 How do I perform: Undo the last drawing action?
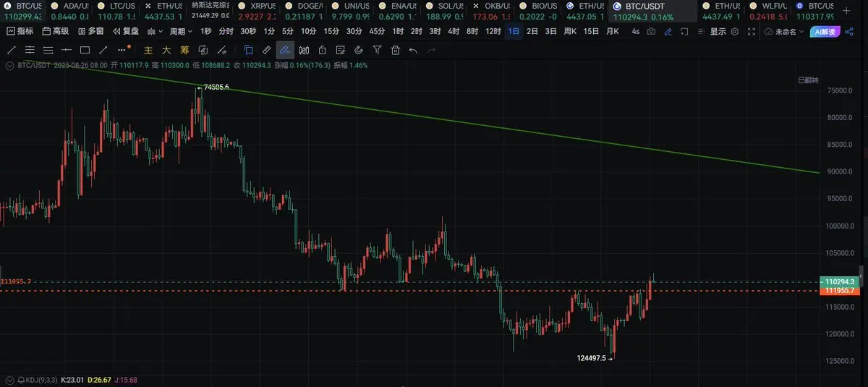click(413, 50)
